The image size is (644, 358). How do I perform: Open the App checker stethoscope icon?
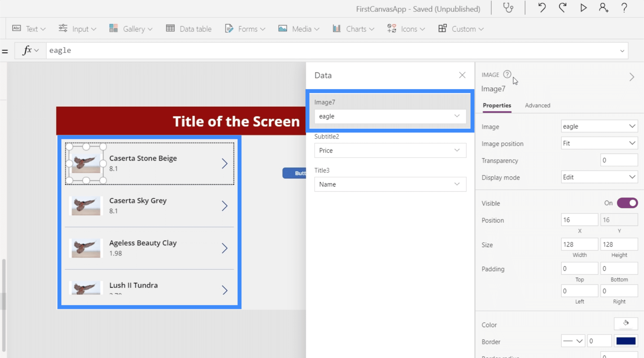coord(508,8)
